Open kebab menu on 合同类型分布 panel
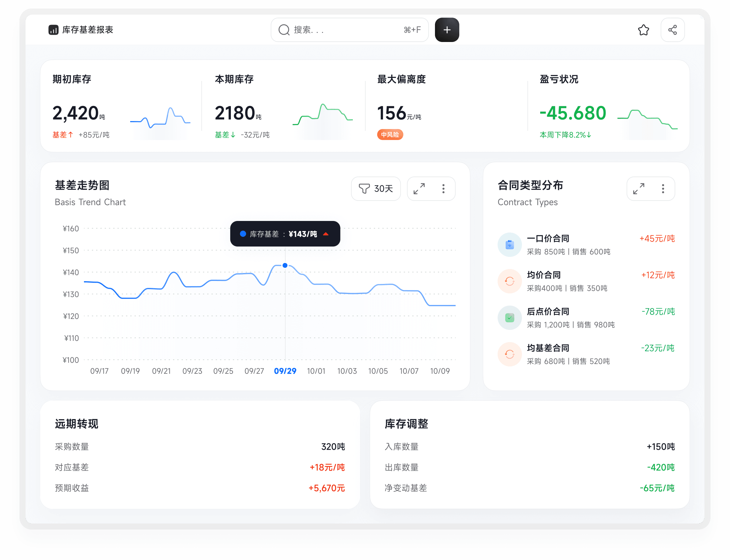Viewport: 730px width, 560px height. pyautogui.click(x=663, y=189)
